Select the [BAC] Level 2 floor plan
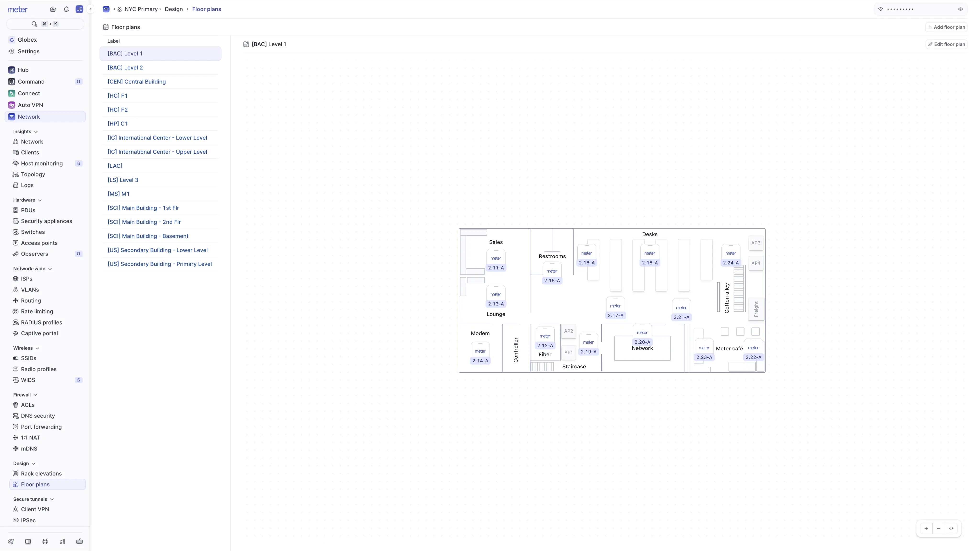This screenshot has width=980, height=551. coord(125,67)
